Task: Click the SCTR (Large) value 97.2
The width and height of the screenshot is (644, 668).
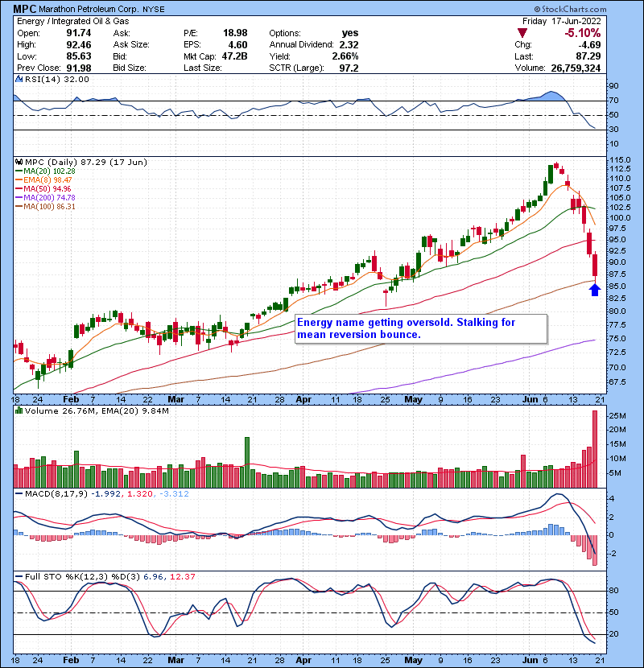Action: point(349,68)
